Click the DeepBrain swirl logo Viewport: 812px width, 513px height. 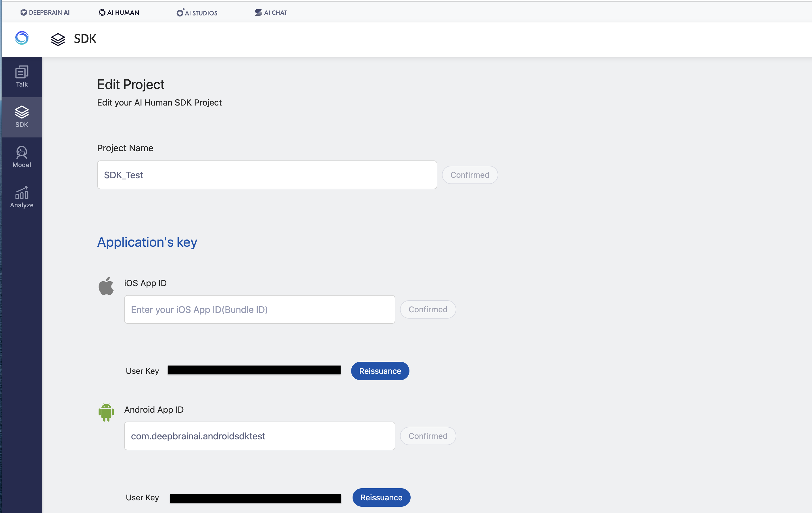(22, 38)
